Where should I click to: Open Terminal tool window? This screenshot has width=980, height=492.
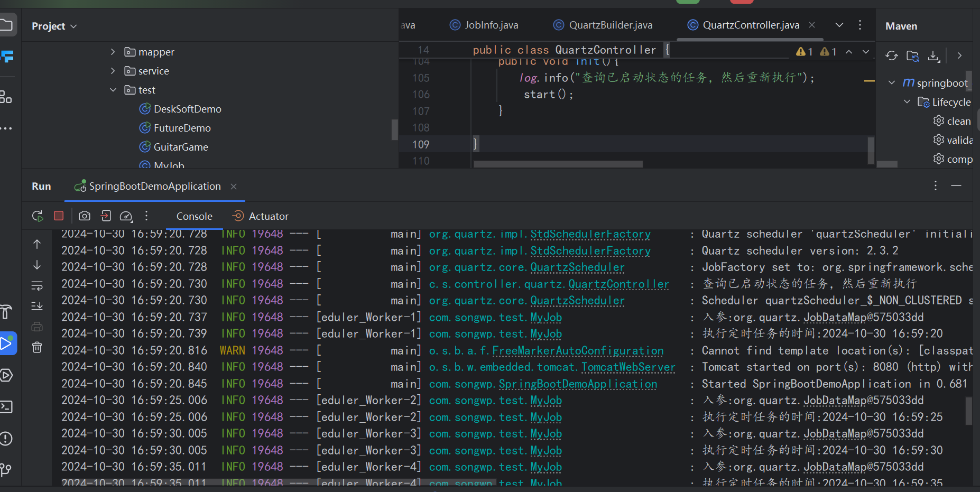(x=6, y=407)
